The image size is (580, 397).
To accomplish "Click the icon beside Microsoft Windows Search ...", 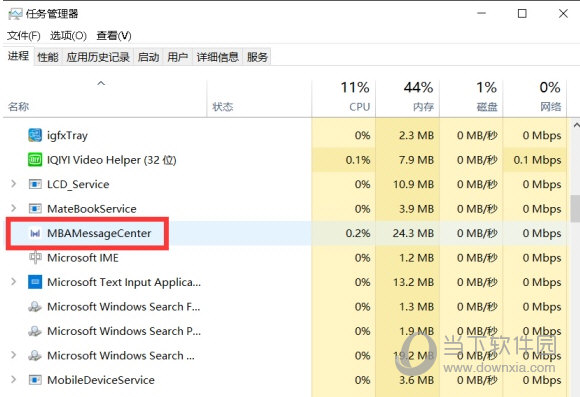I will tap(35, 355).
